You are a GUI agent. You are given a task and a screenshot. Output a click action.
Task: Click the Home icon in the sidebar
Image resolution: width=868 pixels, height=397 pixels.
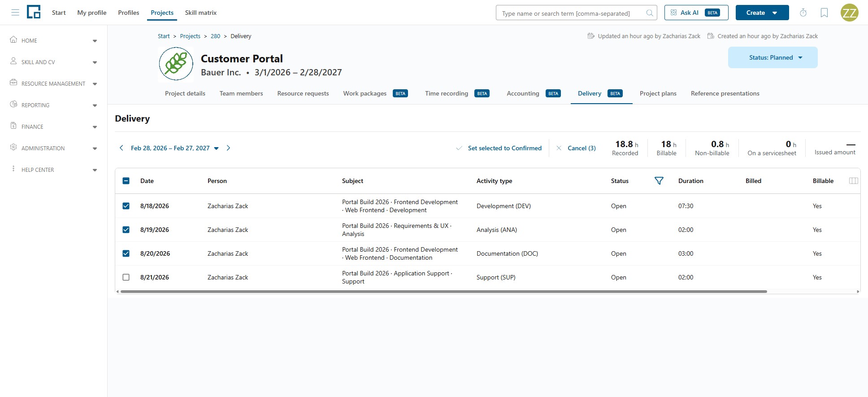[x=13, y=39]
